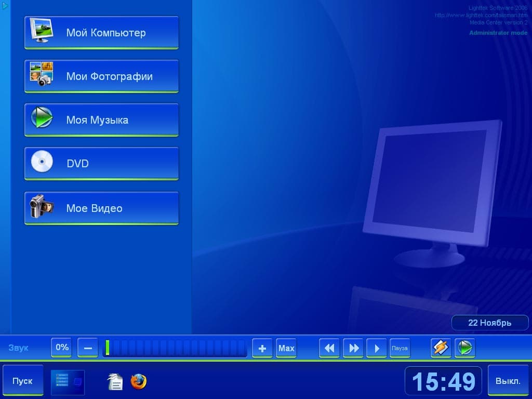Click the 15:49 clock display
532x399 pixels.
(444, 381)
